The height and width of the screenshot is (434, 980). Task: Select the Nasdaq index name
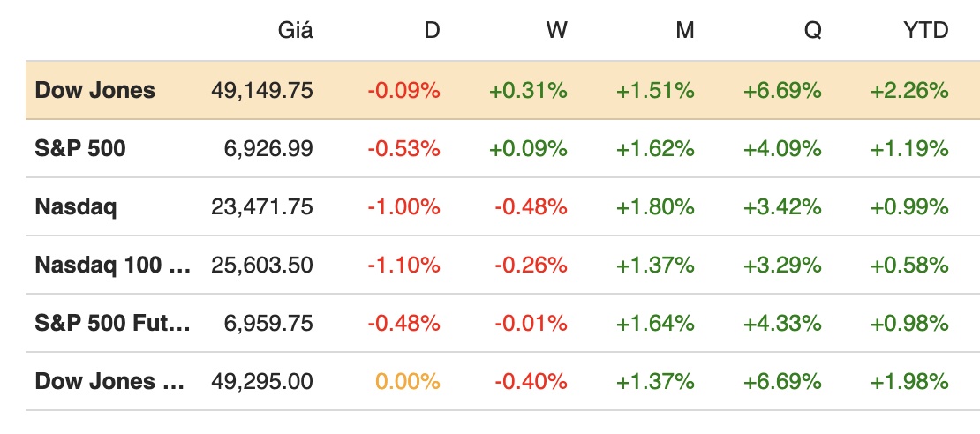[x=76, y=206]
